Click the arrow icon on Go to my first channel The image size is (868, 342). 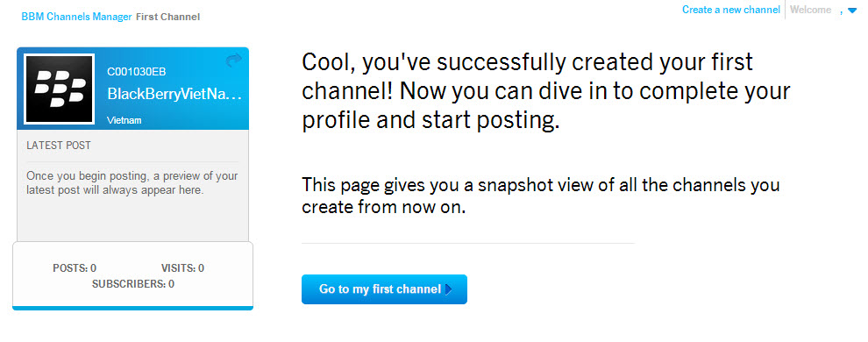tap(448, 289)
